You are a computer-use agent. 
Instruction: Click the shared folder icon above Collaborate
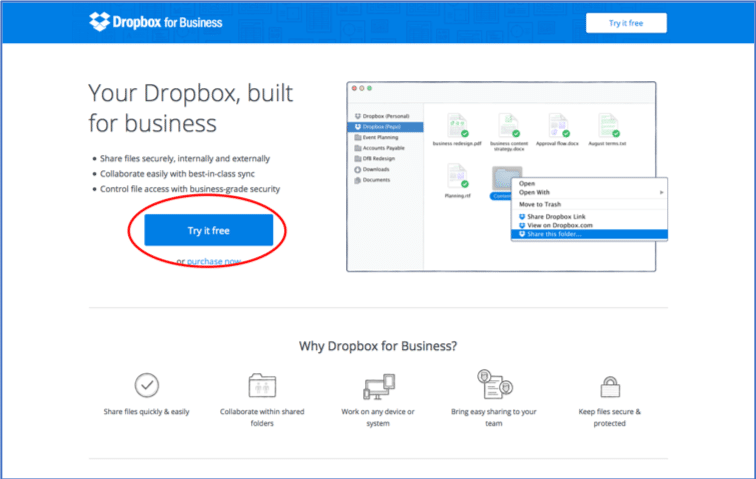click(x=262, y=385)
